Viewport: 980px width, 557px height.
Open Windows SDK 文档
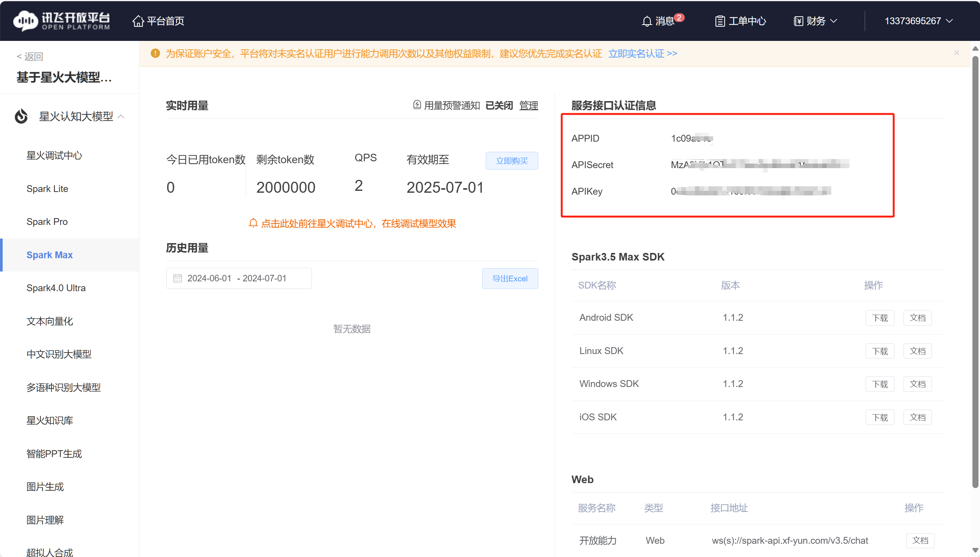917,384
